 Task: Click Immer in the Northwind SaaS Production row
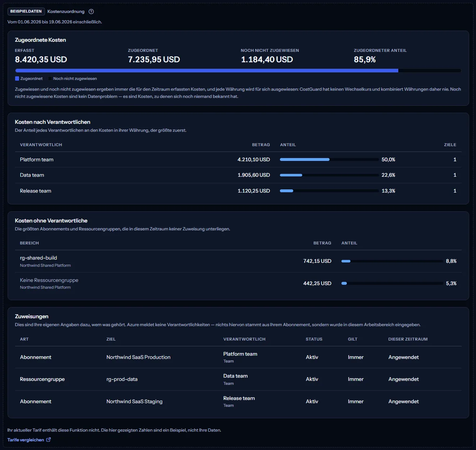click(356, 357)
